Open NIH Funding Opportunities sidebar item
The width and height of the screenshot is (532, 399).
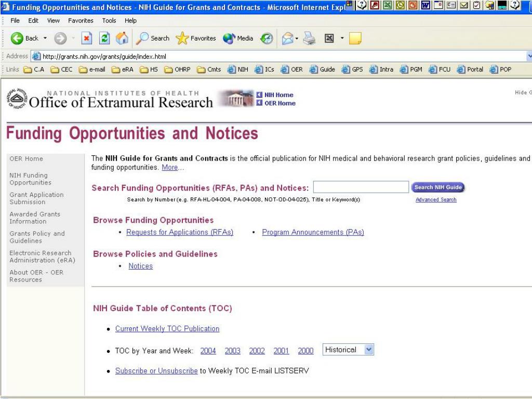pyautogui.click(x=30, y=179)
